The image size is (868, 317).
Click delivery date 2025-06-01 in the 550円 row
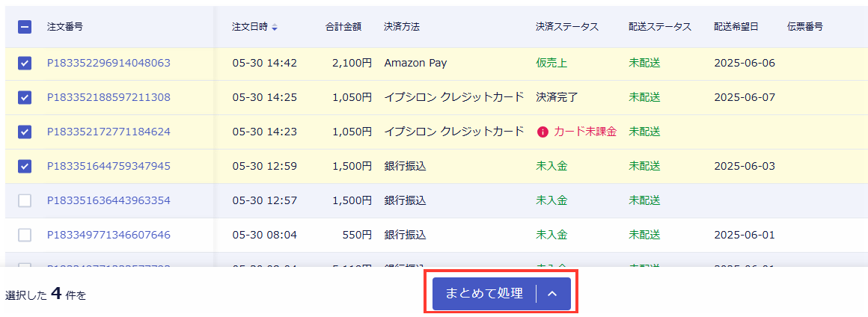(745, 235)
